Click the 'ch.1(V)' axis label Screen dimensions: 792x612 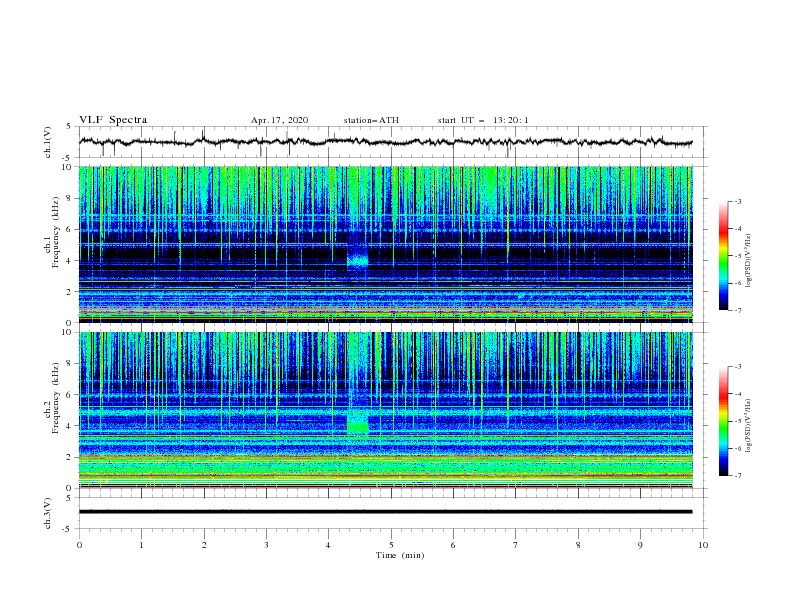point(48,142)
